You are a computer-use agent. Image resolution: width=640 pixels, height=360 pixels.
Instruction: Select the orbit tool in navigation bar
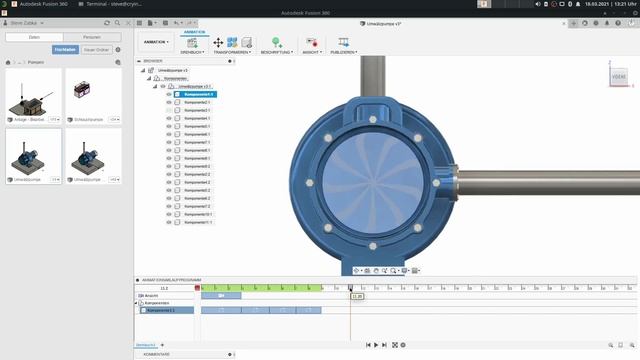[356, 271]
